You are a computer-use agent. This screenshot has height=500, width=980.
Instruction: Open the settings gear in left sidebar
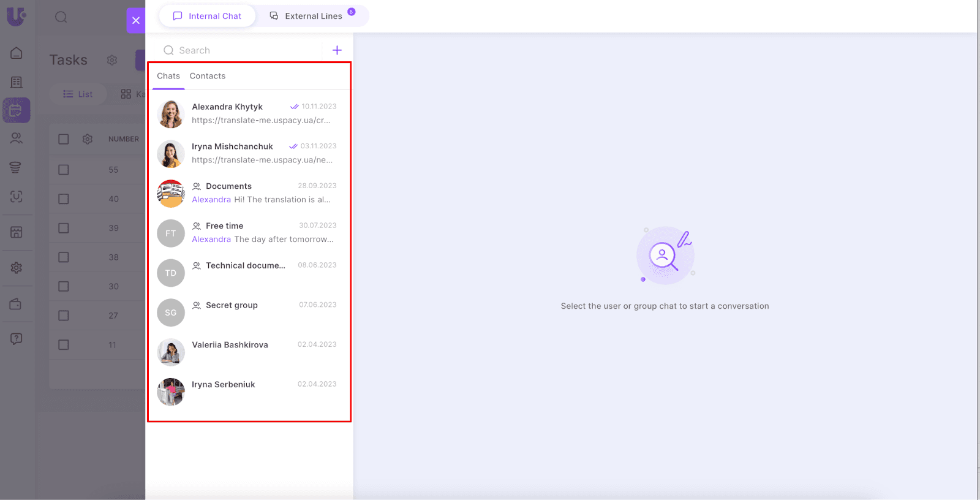tap(17, 268)
